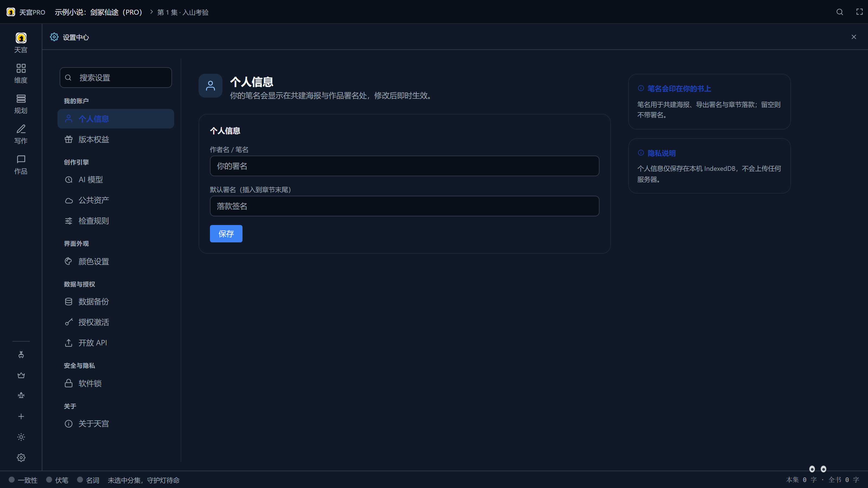
Task: Open 开放 API settings
Action: point(116,342)
